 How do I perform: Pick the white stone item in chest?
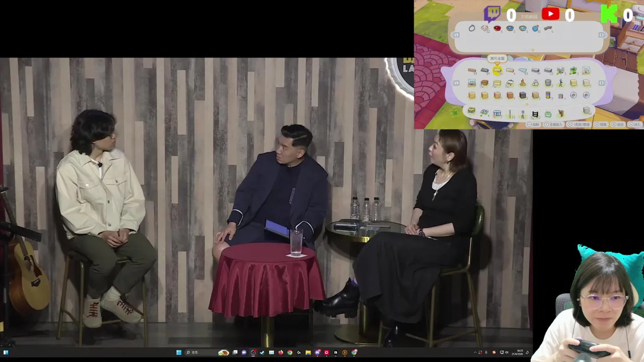coord(485,28)
